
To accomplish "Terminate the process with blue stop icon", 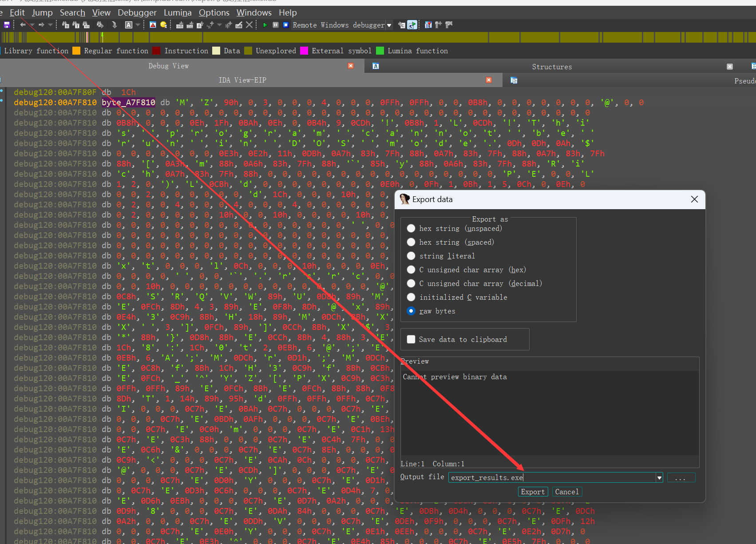I will [286, 25].
